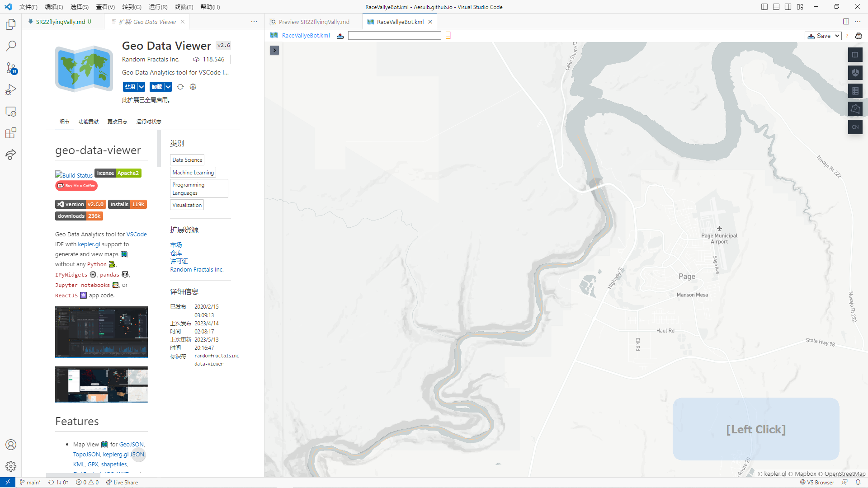Open the Save dropdown in map toolbar
The width and height of the screenshot is (868, 488).
(x=823, y=36)
